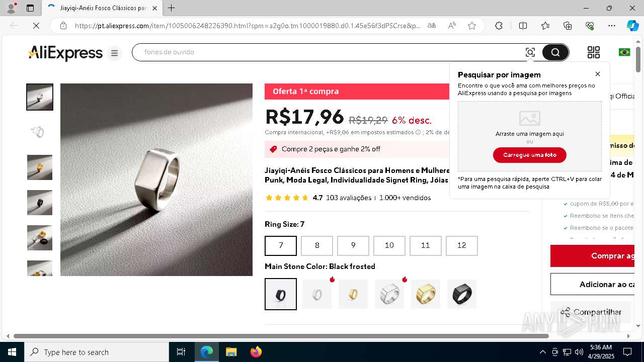This screenshot has height=362, width=644.
Task: Pick the gold square signet ring color
Action: (426, 294)
